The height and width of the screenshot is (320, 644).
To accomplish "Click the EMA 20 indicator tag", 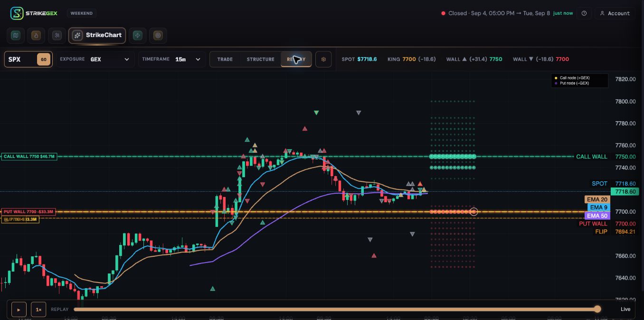I will (597, 199).
